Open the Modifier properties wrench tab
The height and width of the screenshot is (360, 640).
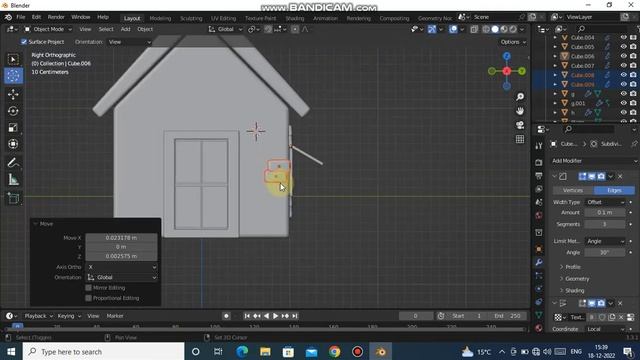tap(539, 262)
